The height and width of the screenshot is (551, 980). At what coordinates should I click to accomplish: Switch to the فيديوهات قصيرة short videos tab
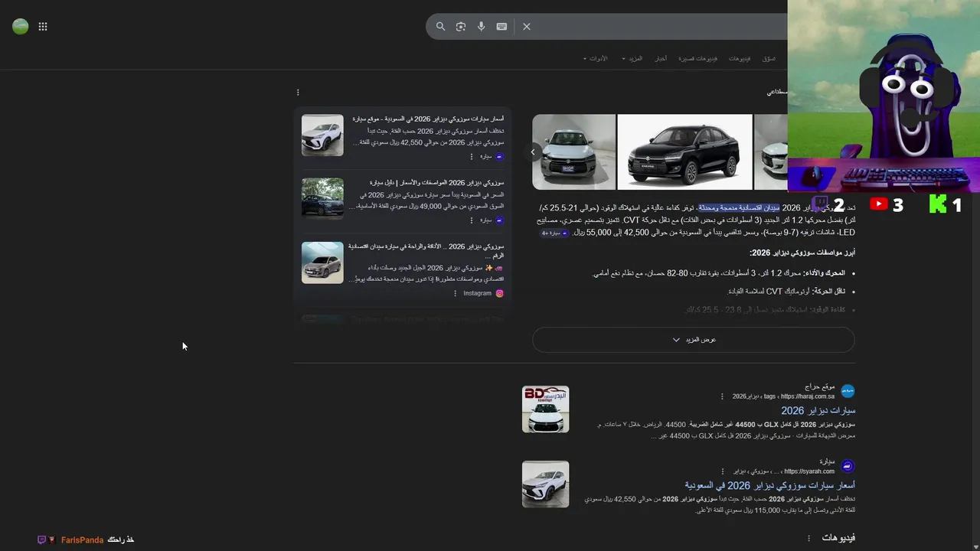click(697, 59)
